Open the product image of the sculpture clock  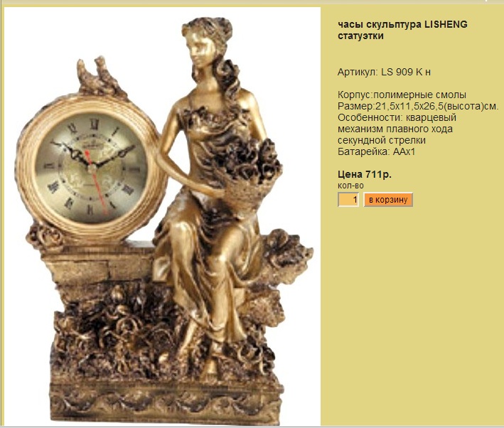click(163, 216)
